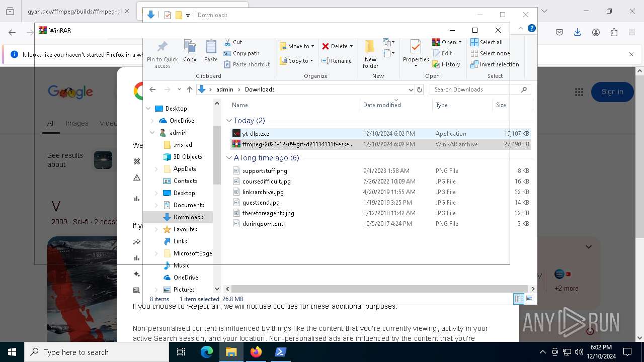Open the Delete dropdown menu
Image resolution: width=644 pixels, height=362 pixels.
coord(338,46)
